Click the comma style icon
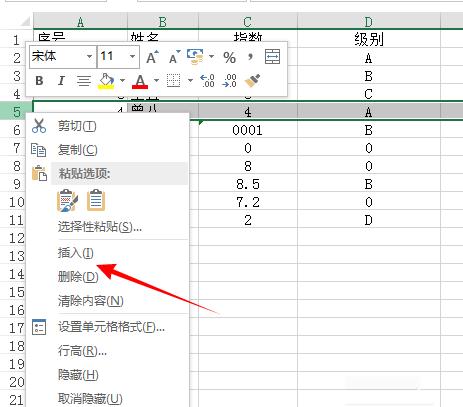The height and width of the screenshot is (407, 463). click(250, 57)
